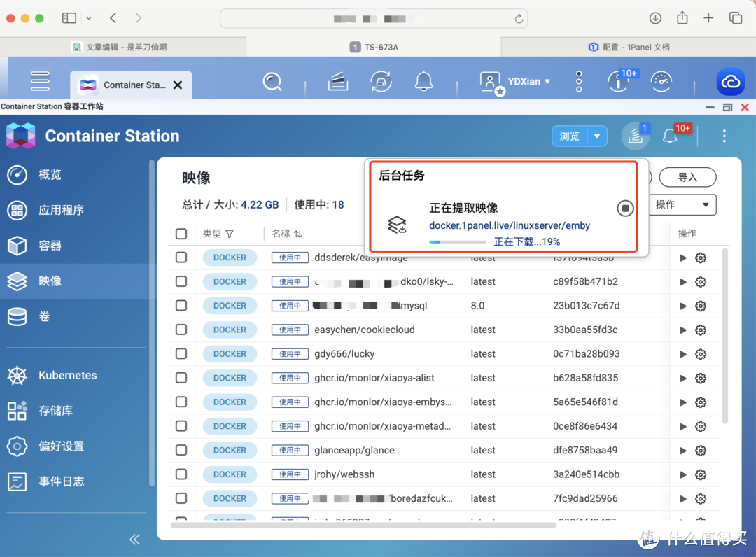Click the image download progress bar
The width and height of the screenshot is (756, 557).
(x=457, y=242)
